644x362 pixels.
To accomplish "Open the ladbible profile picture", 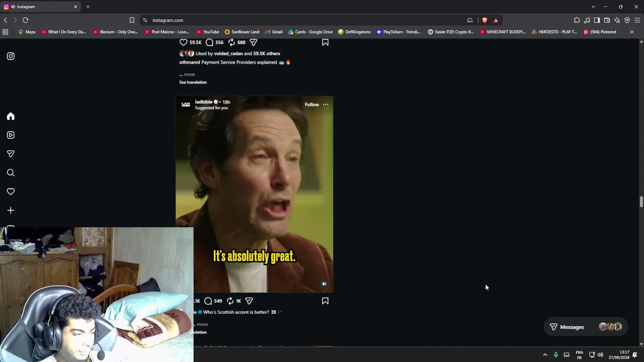I will click(186, 105).
